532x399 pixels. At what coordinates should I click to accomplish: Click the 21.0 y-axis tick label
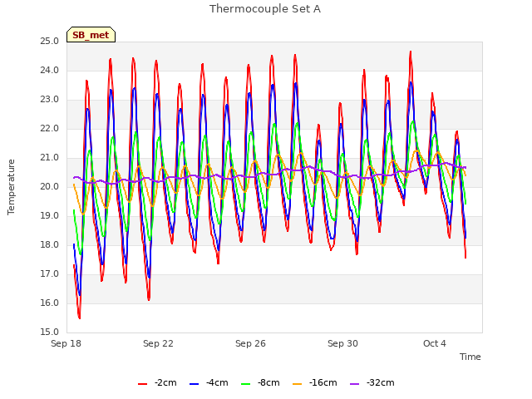pyautogui.click(x=50, y=158)
